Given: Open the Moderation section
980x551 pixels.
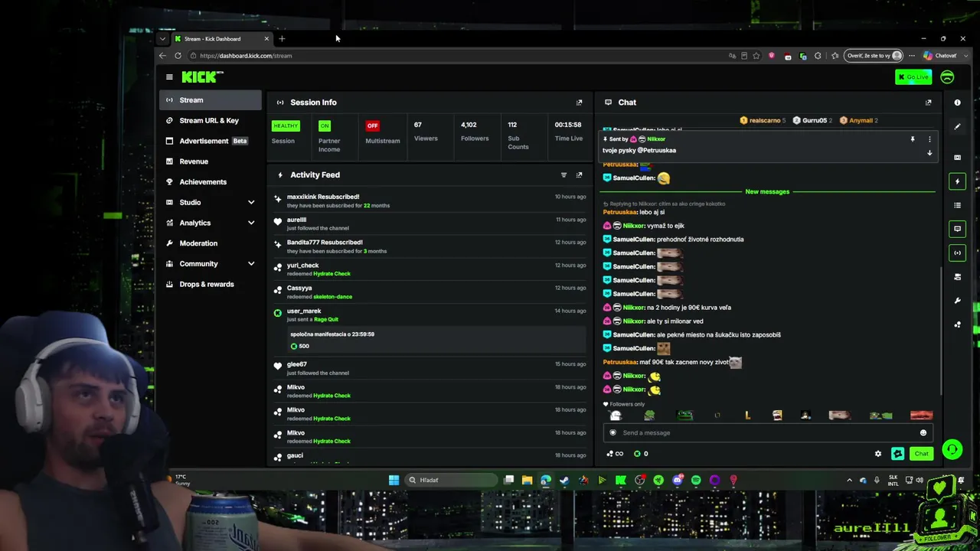Looking at the screenshot, I should (x=211, y=243).
